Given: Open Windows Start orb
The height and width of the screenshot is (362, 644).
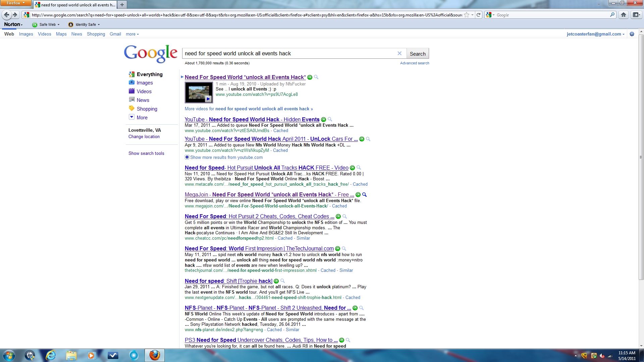Looking at the screenshot, I should [x=9, y=355].
